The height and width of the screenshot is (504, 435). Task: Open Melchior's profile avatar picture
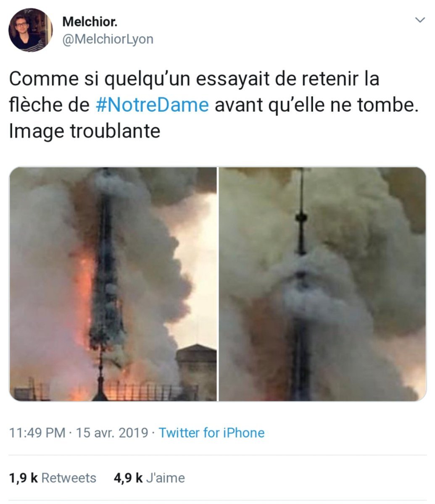30,30
